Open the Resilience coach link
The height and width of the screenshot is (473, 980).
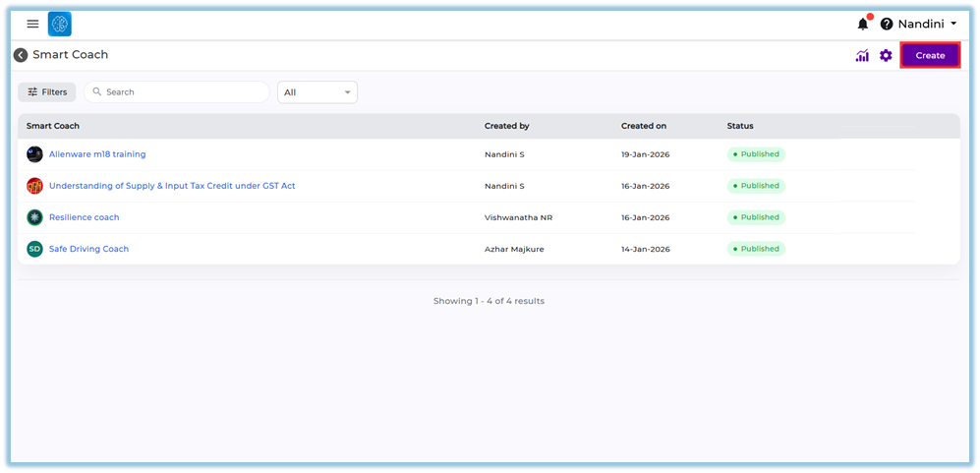click(84, 217)
